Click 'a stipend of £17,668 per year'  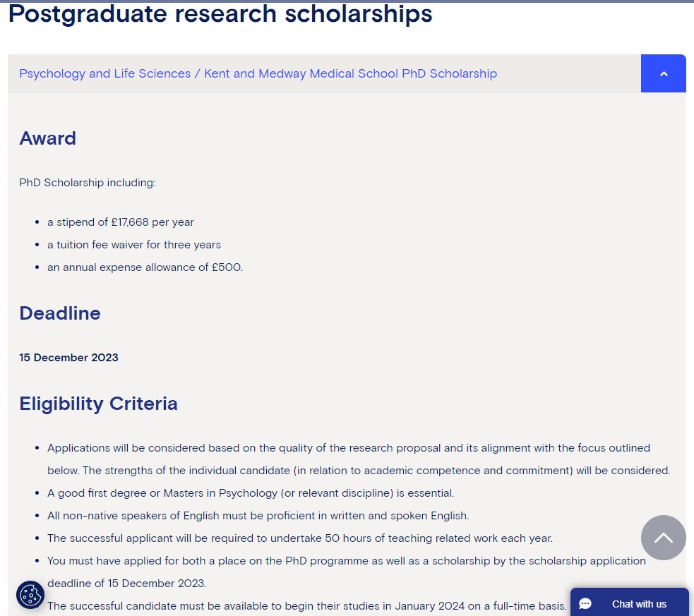(x=121, y=222)
